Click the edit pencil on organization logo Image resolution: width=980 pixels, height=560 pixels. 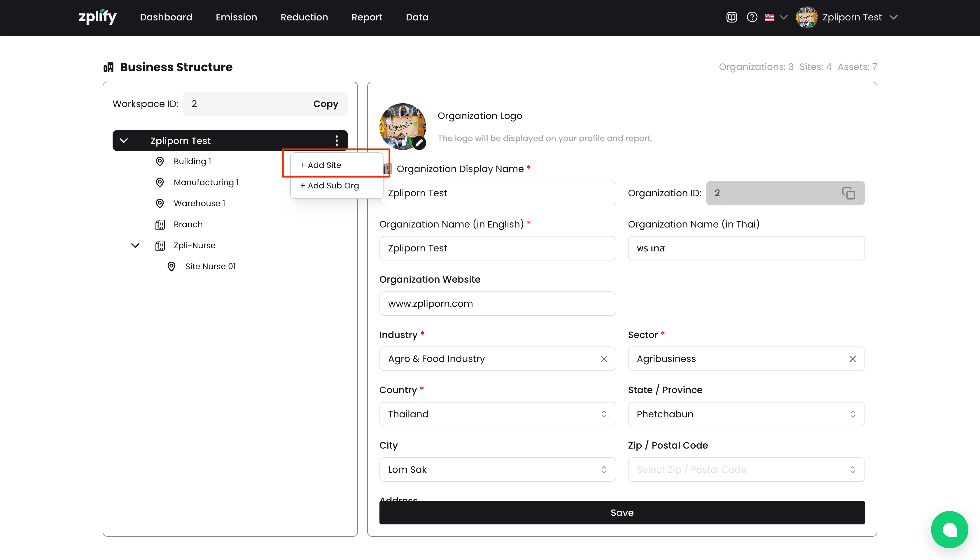click(x=419, y=143)
